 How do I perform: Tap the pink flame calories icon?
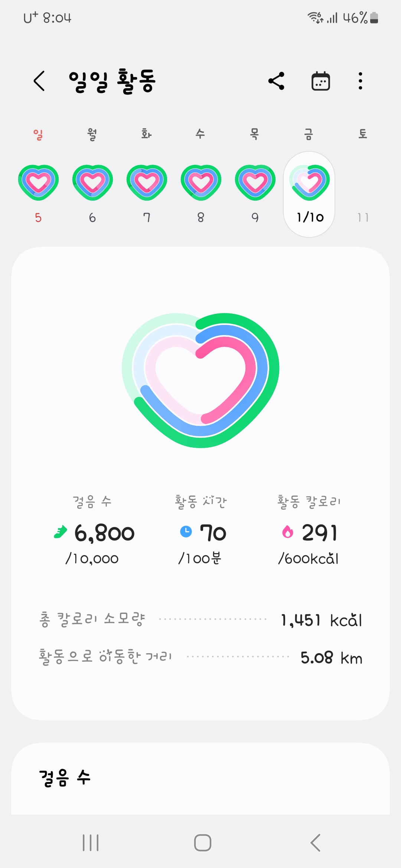tap(288, 532)
